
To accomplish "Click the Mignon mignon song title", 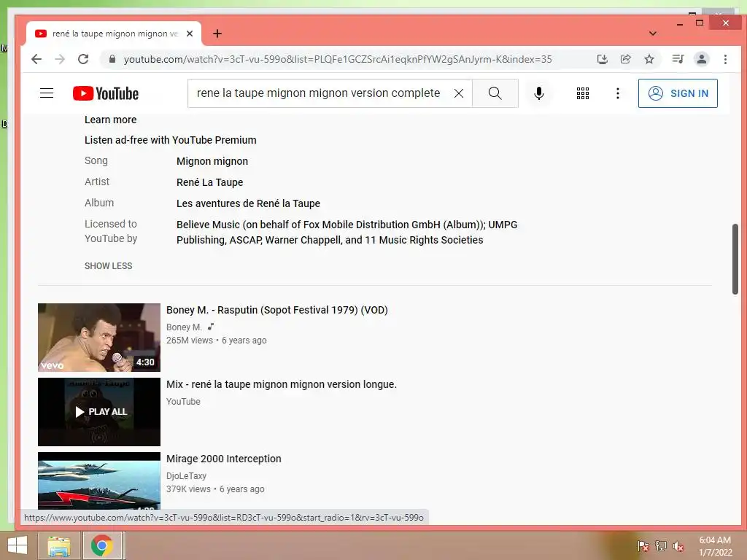I will click(x=212, y=161).
